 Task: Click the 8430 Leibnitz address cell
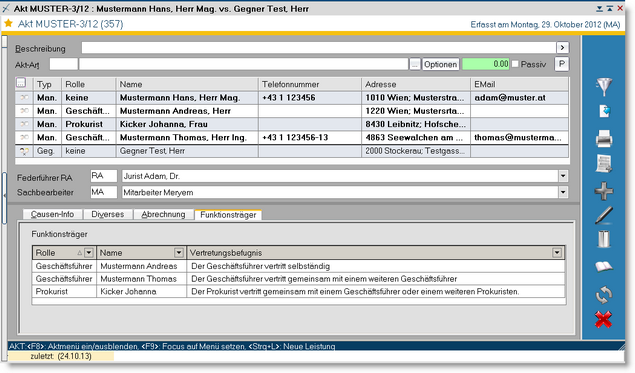(x=416, y=124)
